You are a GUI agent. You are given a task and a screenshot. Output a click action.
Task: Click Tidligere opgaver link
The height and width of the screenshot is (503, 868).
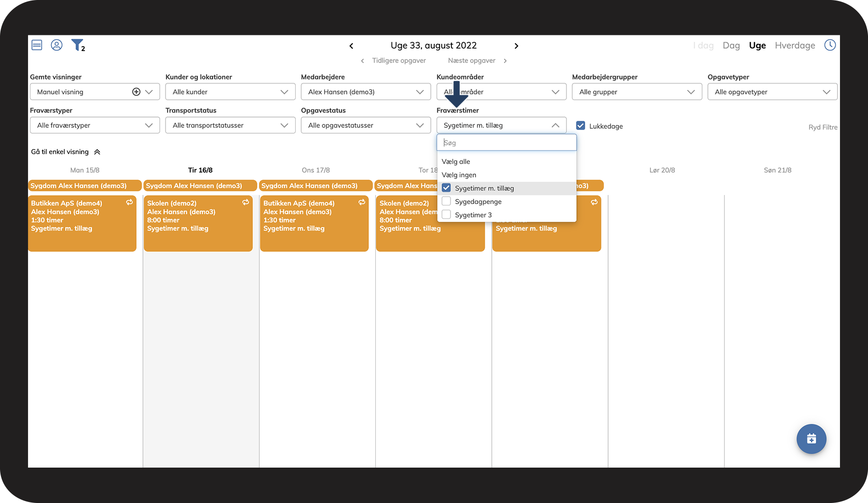click(398, 60)
